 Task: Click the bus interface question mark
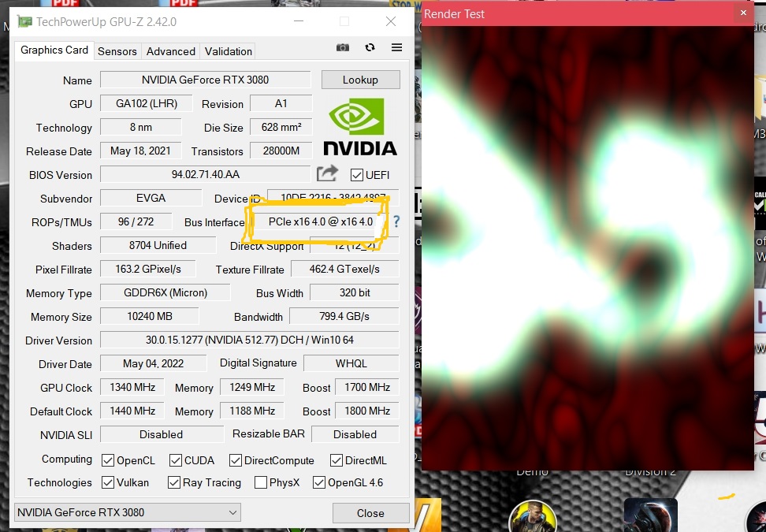(x=396, y=221)
